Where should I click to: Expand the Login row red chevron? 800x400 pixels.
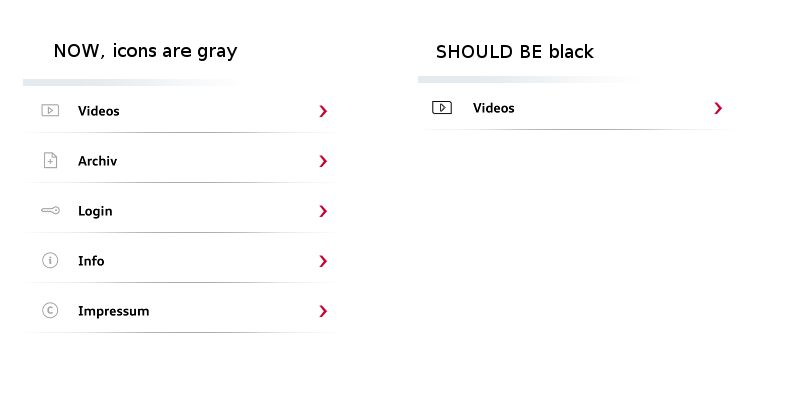click(323, 211)
